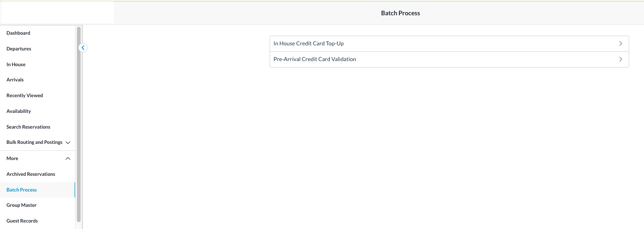Select Batch Process in the sidebar
Image resolution: width=644 pixels, height=229 pixels.
(x=22, y=190)
